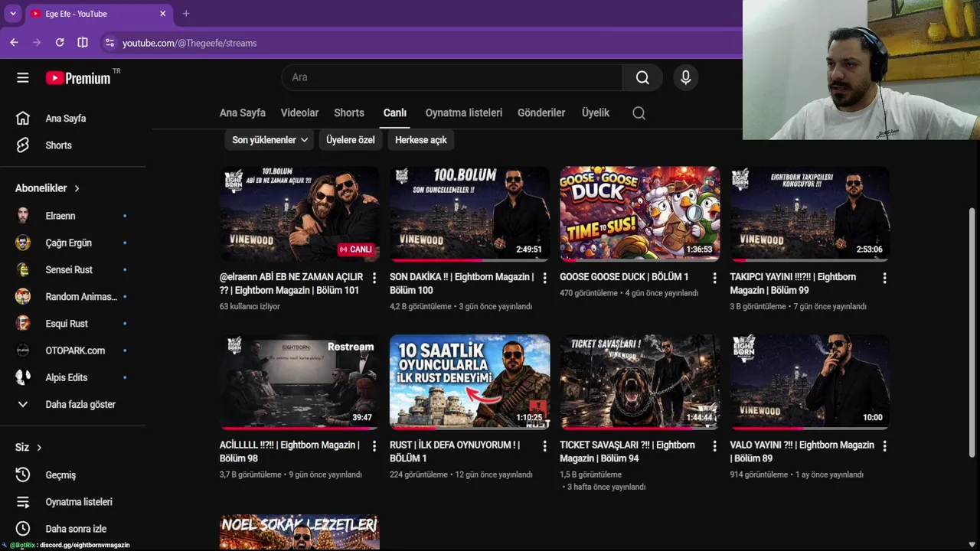Open Bölüm 99 takipçi thumbnail

click(x=809, y=214)
